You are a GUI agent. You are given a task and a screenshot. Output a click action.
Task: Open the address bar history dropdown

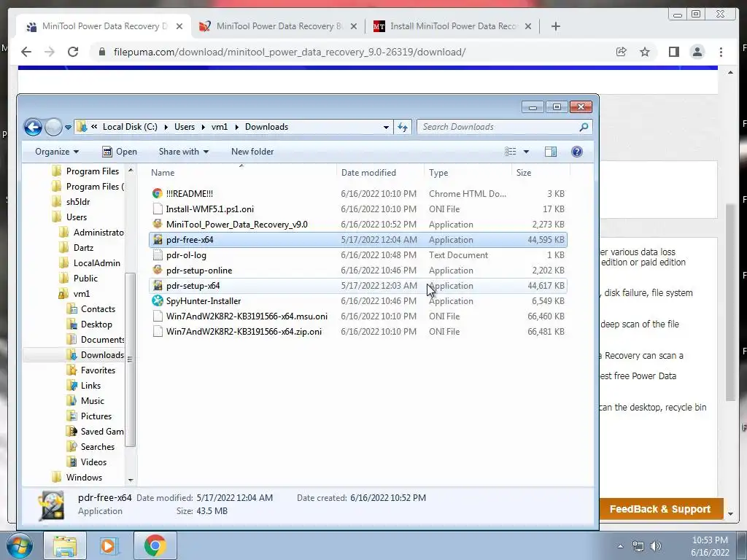coord(386,127)
